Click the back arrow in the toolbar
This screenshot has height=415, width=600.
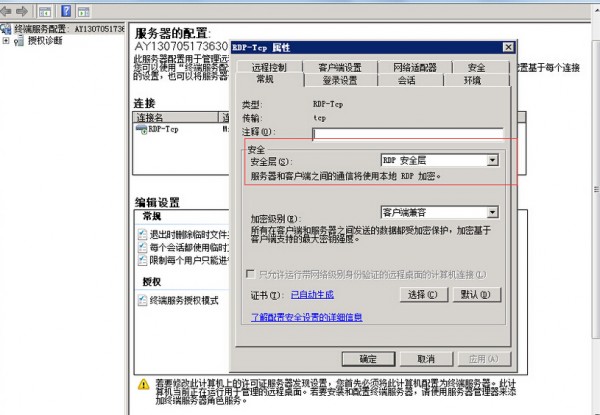tap(8, 10)
